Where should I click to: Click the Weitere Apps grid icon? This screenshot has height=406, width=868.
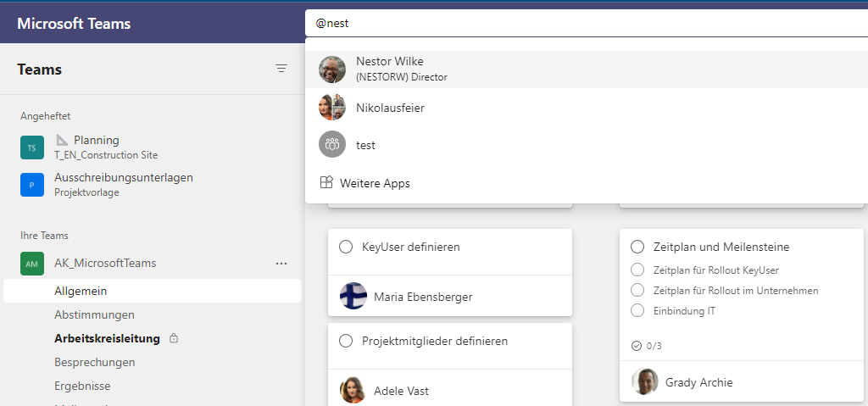[326, 182]
